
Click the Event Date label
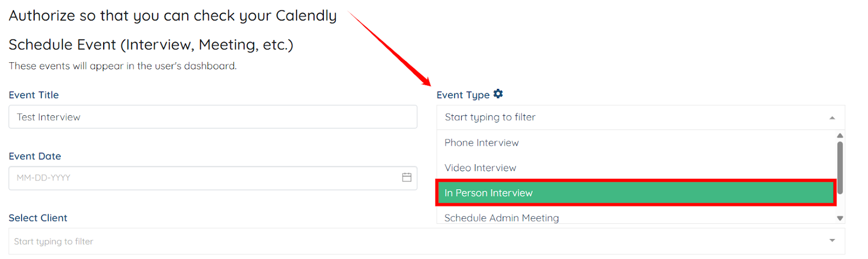click(x=35, y=156)
